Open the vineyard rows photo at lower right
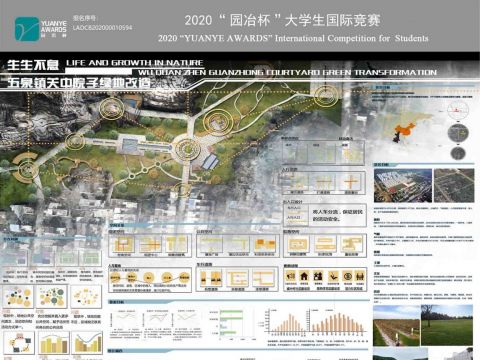 pyautogui.click(x=396, y=325)
